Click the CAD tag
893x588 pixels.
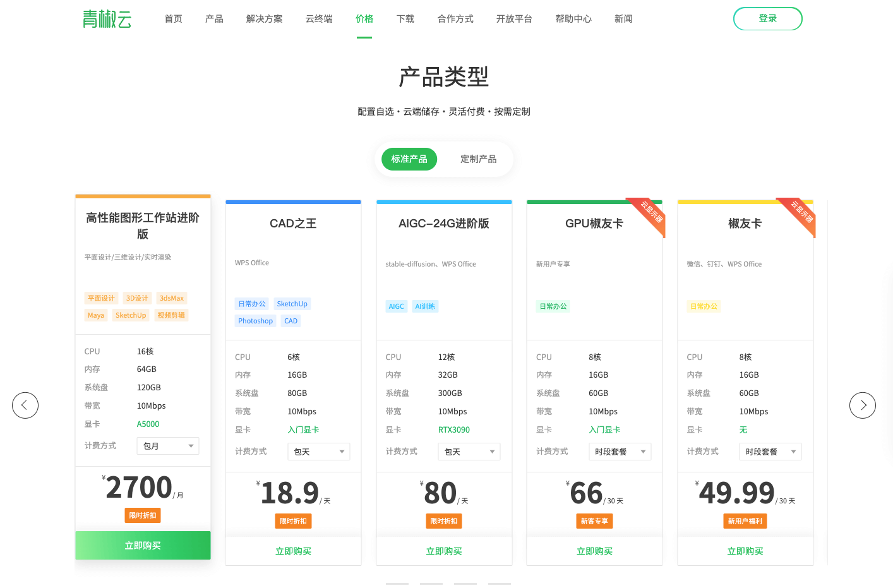(291, 321)
